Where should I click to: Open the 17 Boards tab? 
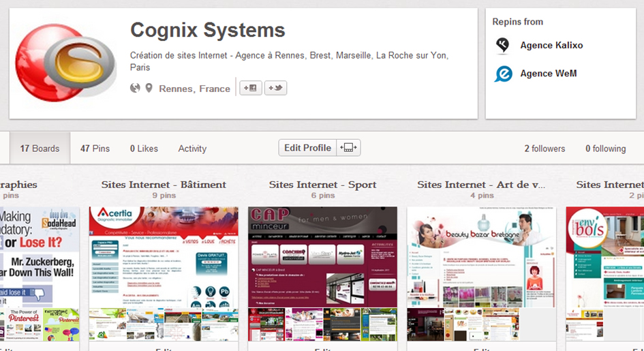pyautogui.click(x=40, y=149)
